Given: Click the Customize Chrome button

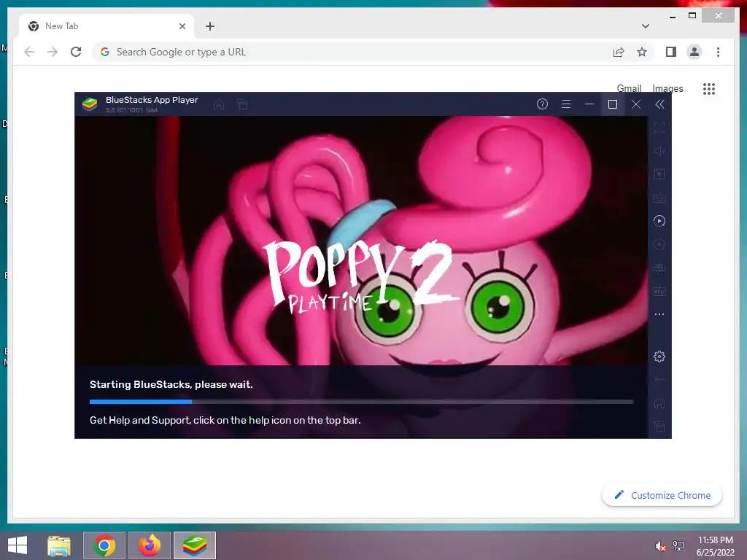Looking at the screenshot, I should [662, 495].
